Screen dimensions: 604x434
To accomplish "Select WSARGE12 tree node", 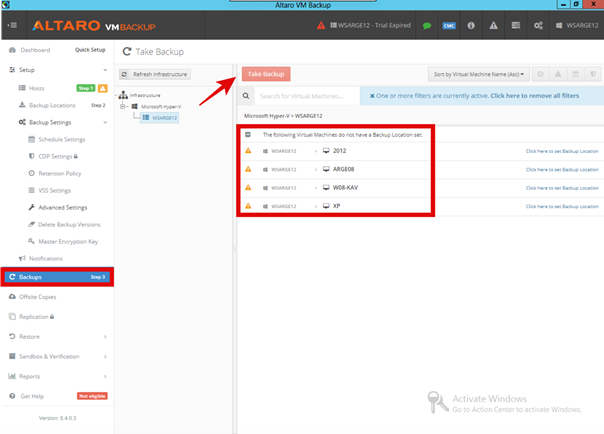I will 160,118.
